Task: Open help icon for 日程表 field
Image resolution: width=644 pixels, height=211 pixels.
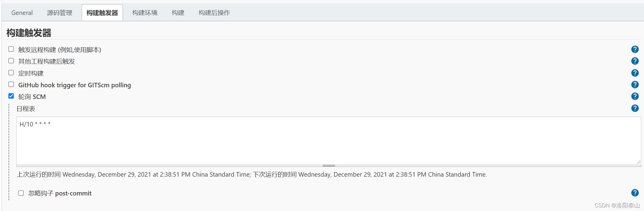Action: 635,108
